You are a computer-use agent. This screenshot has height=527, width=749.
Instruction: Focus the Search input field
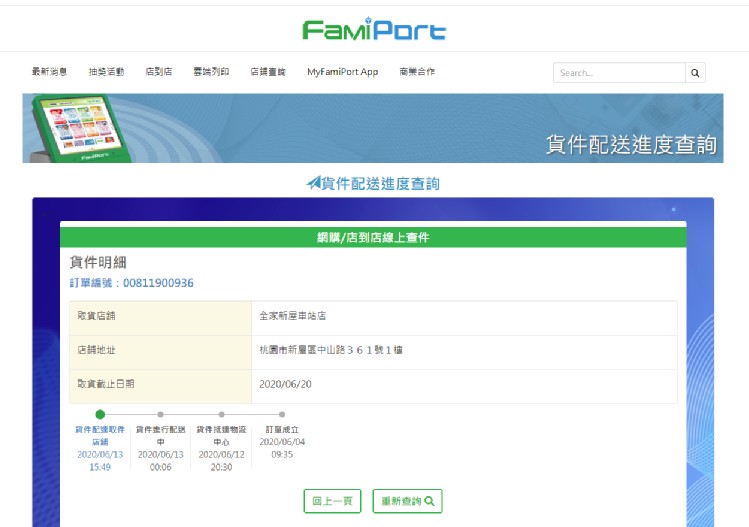pos(619,73)
